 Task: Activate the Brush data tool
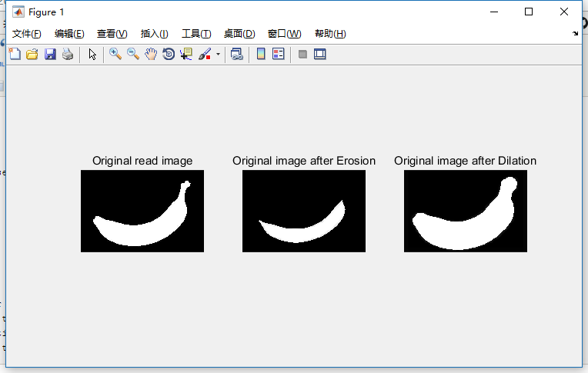click(205, 54)
